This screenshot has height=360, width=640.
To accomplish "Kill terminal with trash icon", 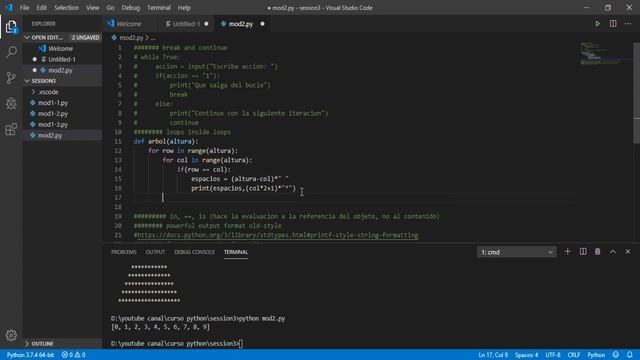I will 598,252.
